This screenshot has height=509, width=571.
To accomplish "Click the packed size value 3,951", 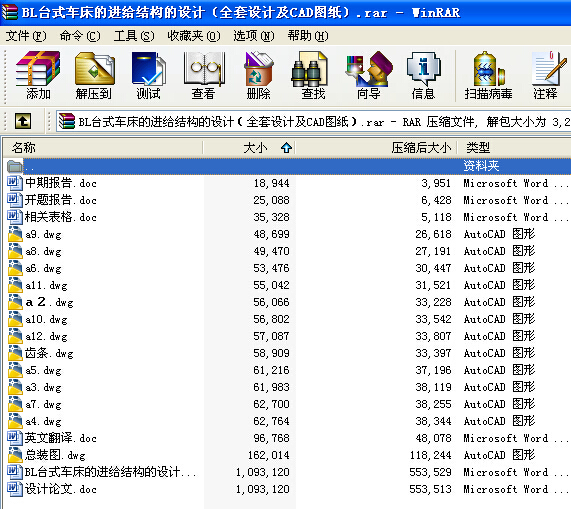I will [436, 183].
